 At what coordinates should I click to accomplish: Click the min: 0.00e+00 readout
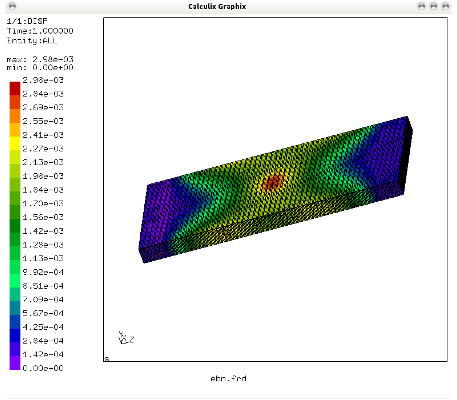coord(40,67)
